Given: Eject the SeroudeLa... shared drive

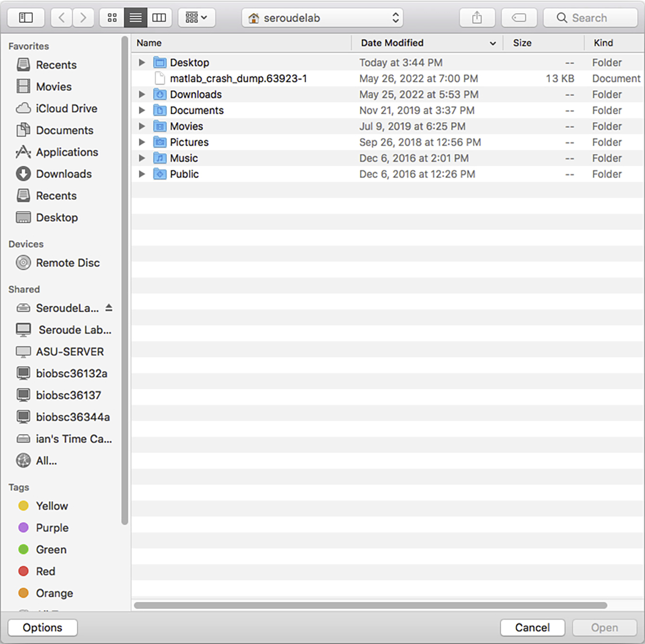Looking at the screenshot, I should point(109,308).
